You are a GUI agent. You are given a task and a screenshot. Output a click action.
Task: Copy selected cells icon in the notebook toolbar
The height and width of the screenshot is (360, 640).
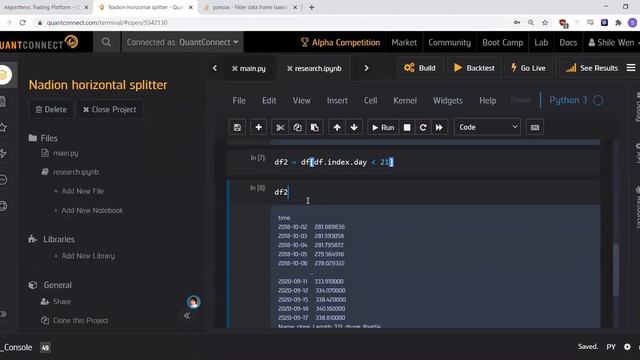tap(297, 127)
